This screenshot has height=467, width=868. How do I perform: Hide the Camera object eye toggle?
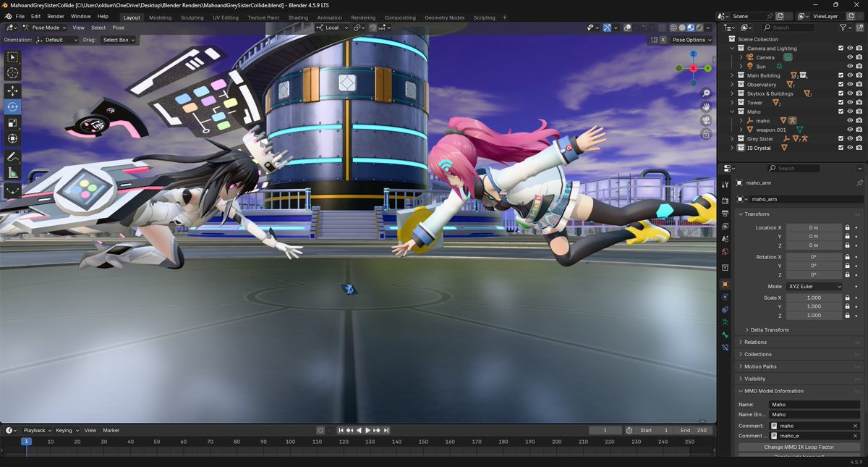click(x=850, y=57)
